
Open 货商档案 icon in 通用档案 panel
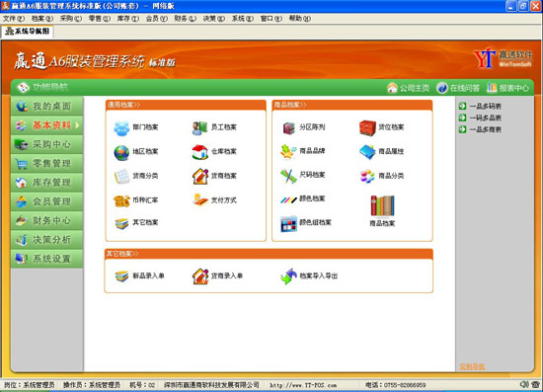200,176
